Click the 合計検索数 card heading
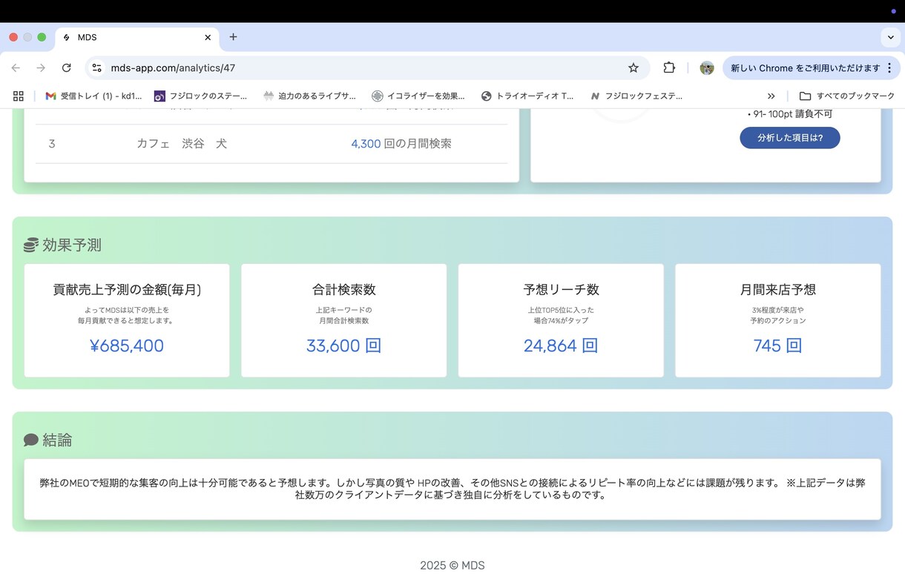Image resolution: width=905 pixels, height=588 pixels. (x=343, y=290)
